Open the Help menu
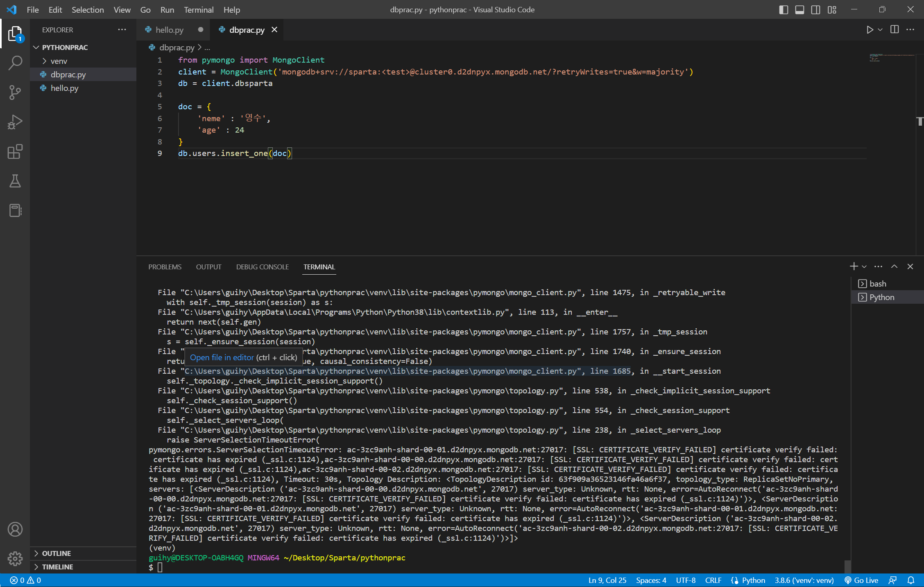924x587 pixels. [x=232, y=9]
